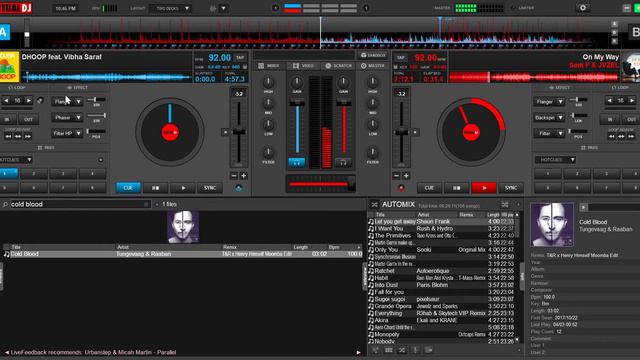This screenshot has width=640, height=360.
Task: Click the columns icon in AUTOMIX bottom toolbar
Action: tap(389, 350)
